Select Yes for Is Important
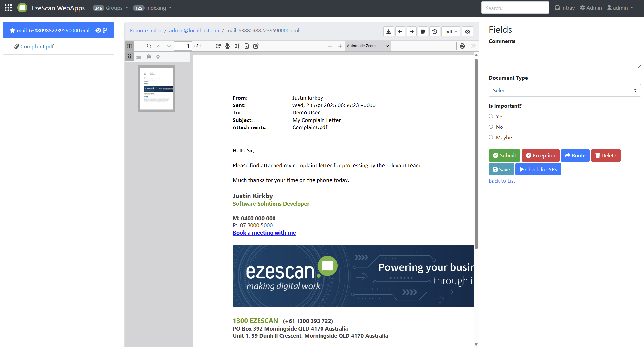Image resolution: width=644 pixels, height=347 pixels. pos(491,116)
